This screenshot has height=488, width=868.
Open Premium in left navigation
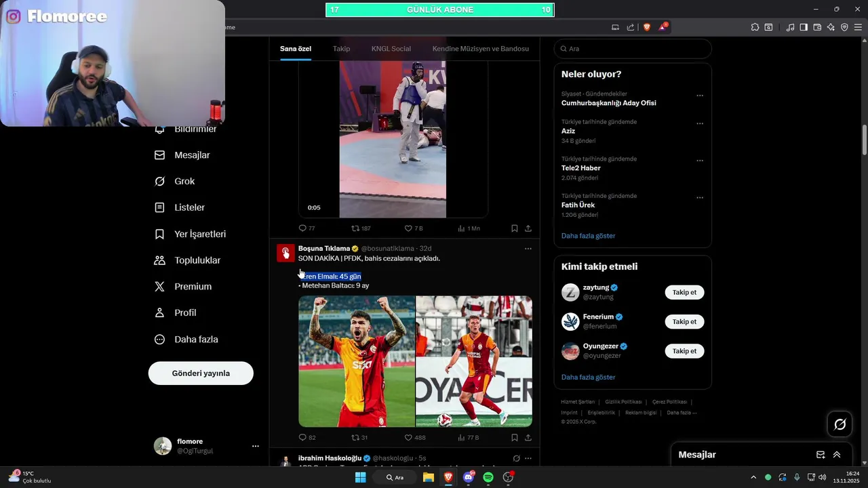click(x=183, y=287)
